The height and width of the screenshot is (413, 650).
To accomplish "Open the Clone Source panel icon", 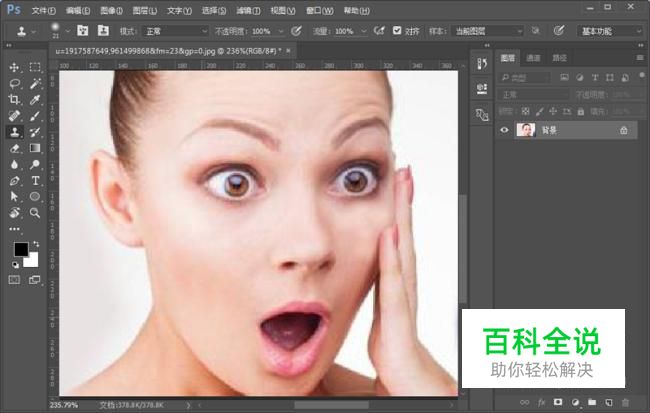I will point(482,114).
